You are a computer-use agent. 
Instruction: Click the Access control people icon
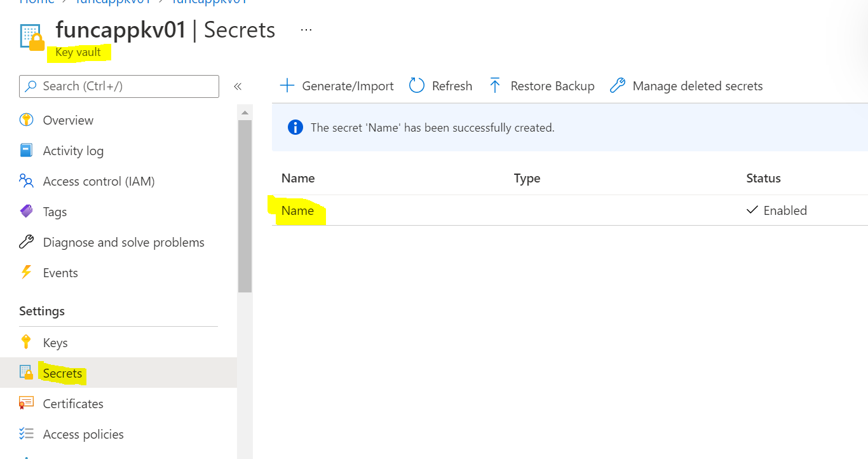click(x=26, y=181)
